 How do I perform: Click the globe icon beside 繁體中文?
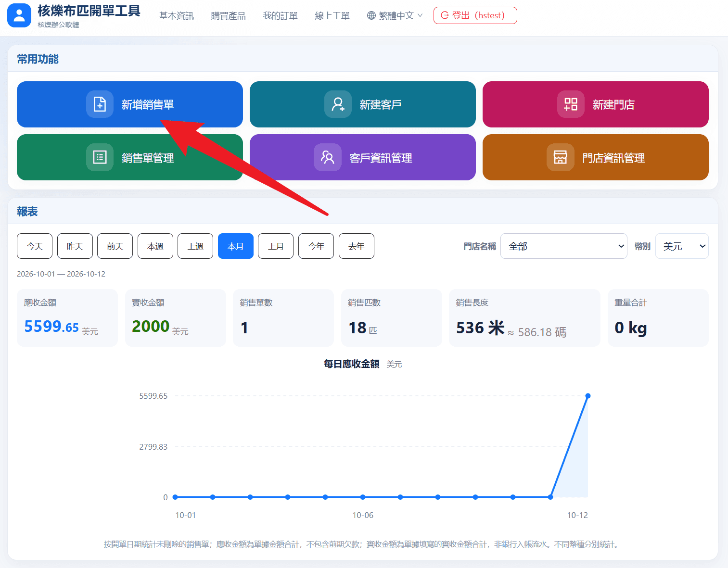(x=371, y=15)
